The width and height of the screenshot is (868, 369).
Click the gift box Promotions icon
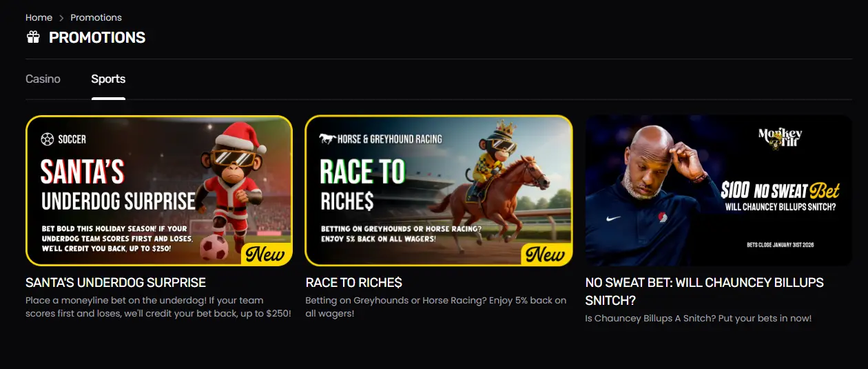(x=33, y=37)
